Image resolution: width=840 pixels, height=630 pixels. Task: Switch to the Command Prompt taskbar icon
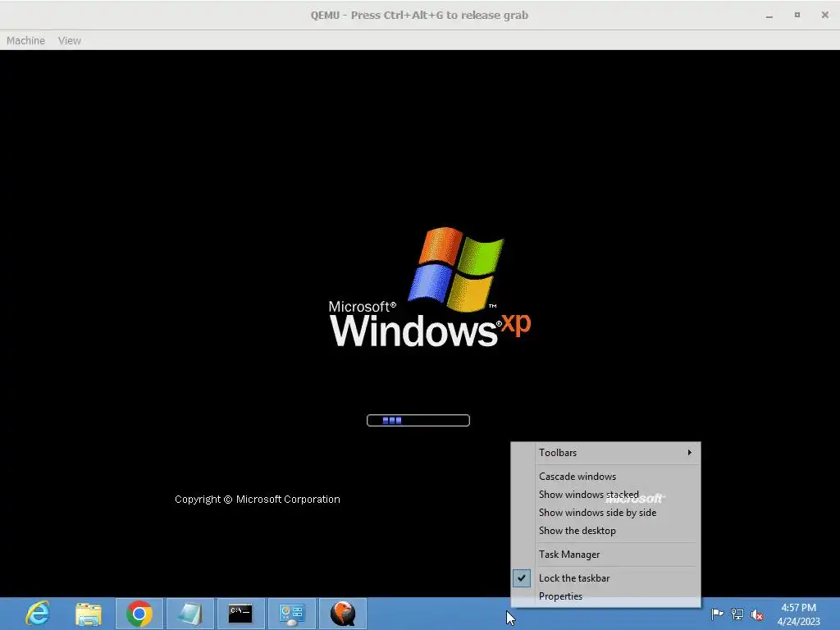coord(240,614)
